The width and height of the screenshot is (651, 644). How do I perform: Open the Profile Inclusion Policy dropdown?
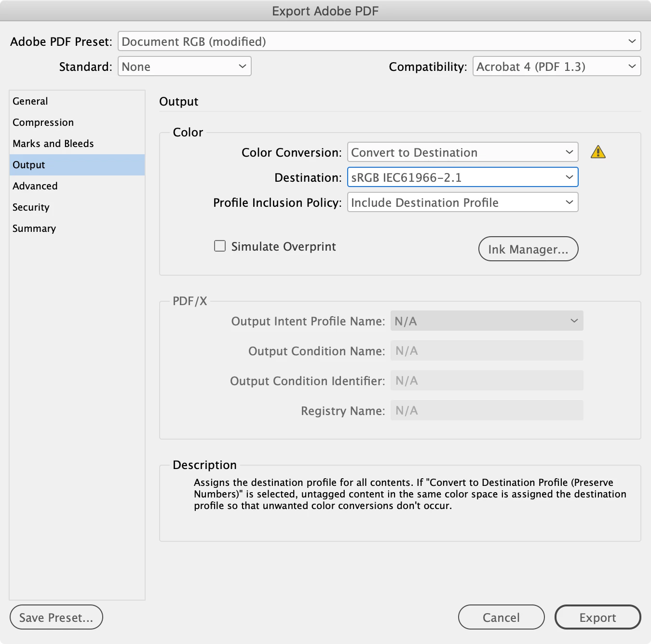pyautogui.click(x=463, y=202)
